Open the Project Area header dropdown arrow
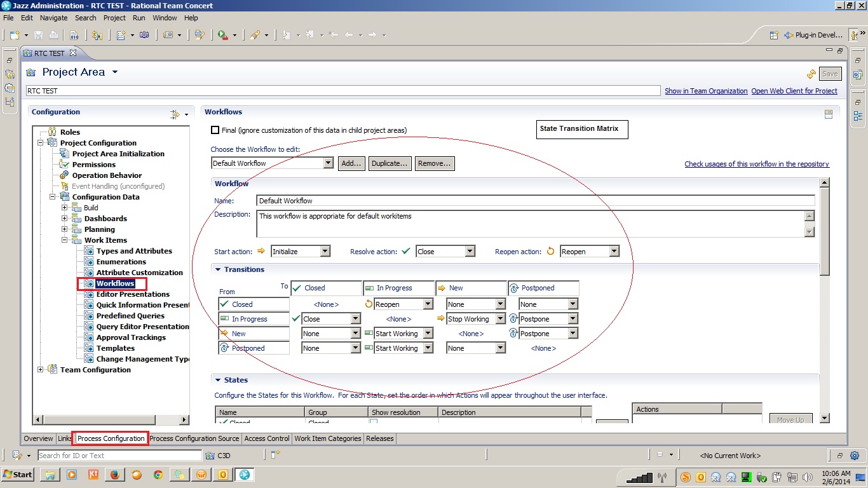This screenshot has width=868, height=488. 115,72
